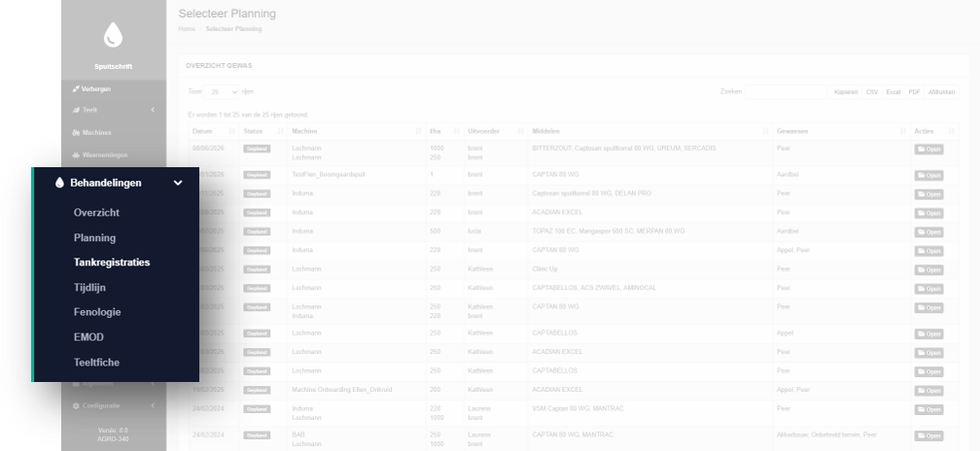Image resolution: width=980 pixels, height=451 pixels.
Task: Open Teeltfiche in the submenu
Action: point(96,363)
